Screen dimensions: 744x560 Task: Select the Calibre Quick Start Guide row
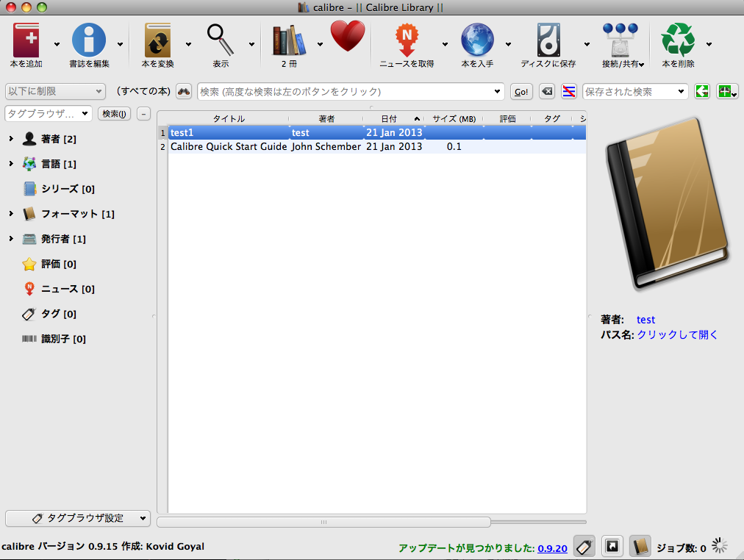[x=376, y=146]
